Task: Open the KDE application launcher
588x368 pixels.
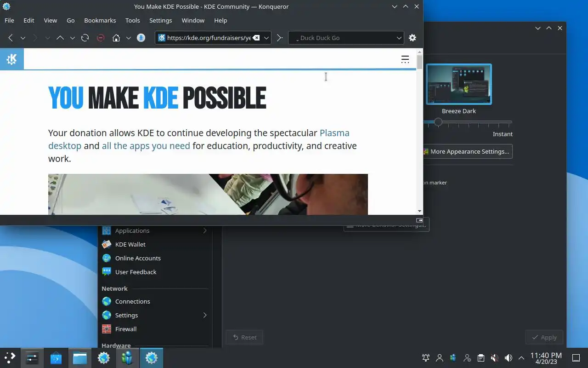Action: [x=10, y=358]
